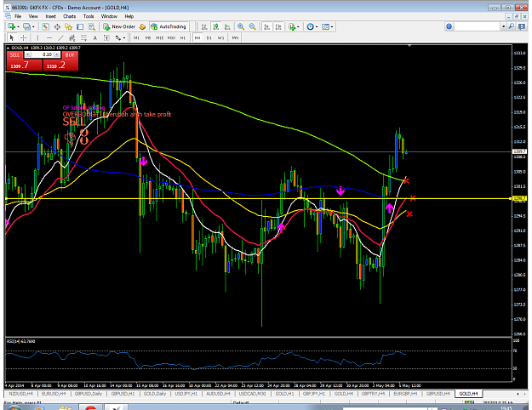532x410 pixels.
Task: Open the chat/community icon
Action: click(522, 26)
